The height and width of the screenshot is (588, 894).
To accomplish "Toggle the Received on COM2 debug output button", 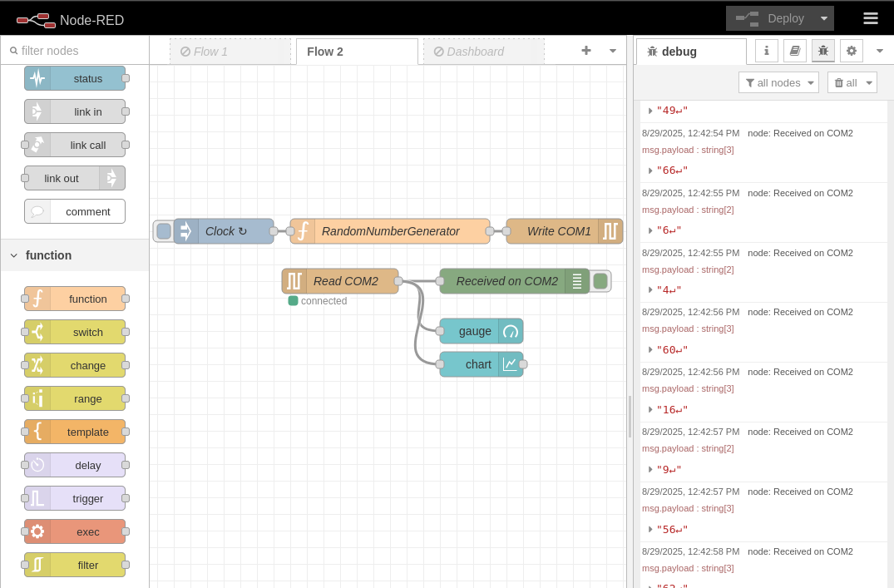I will click(600, 281).
